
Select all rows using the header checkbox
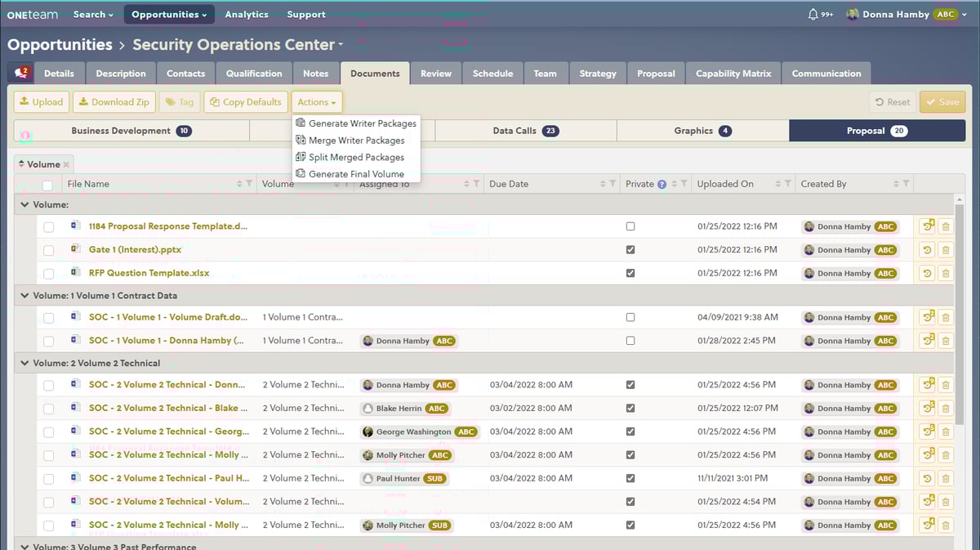tap(47, 184)
